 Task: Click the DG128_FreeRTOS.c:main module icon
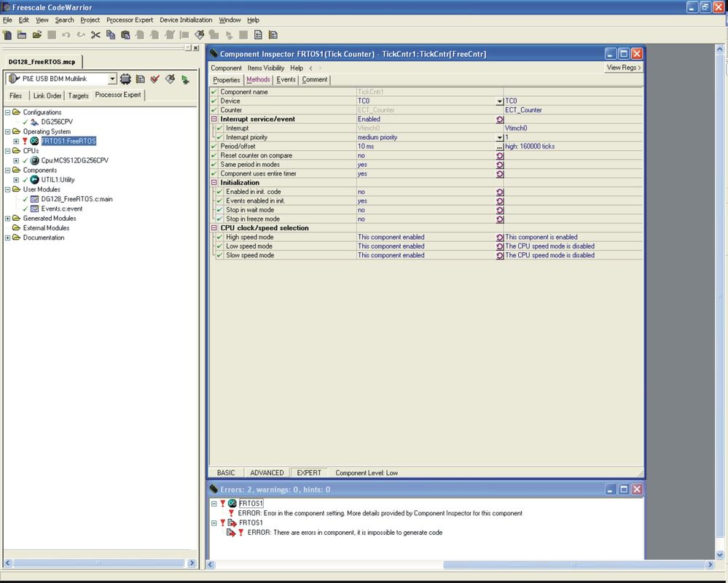click(x=34, y=199)
